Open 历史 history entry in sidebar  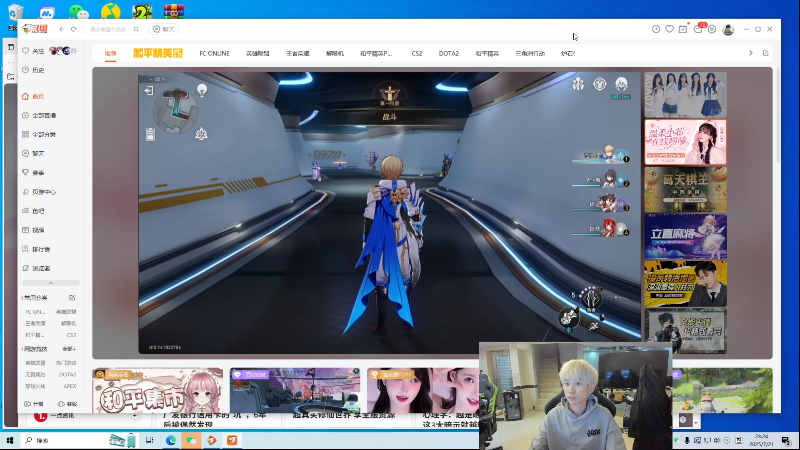point(34,70)
